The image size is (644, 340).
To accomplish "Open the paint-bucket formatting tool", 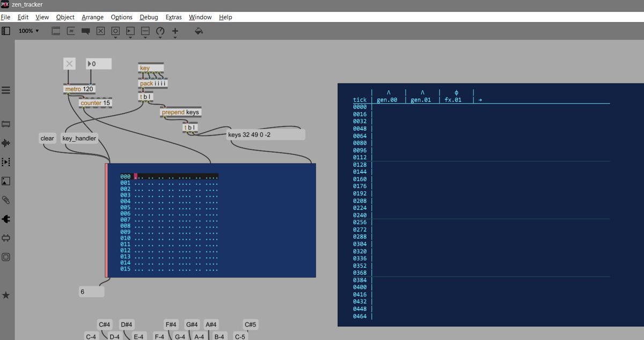I will 199,31.
